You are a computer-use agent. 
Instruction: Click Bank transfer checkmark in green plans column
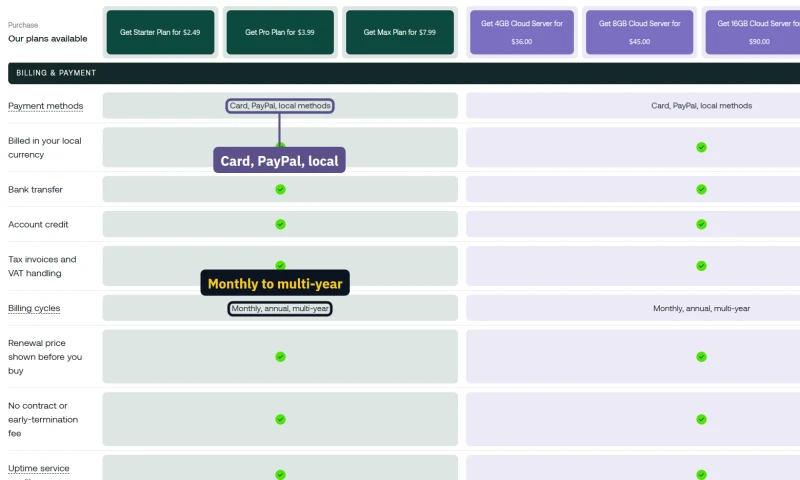(x=280, y=189)
